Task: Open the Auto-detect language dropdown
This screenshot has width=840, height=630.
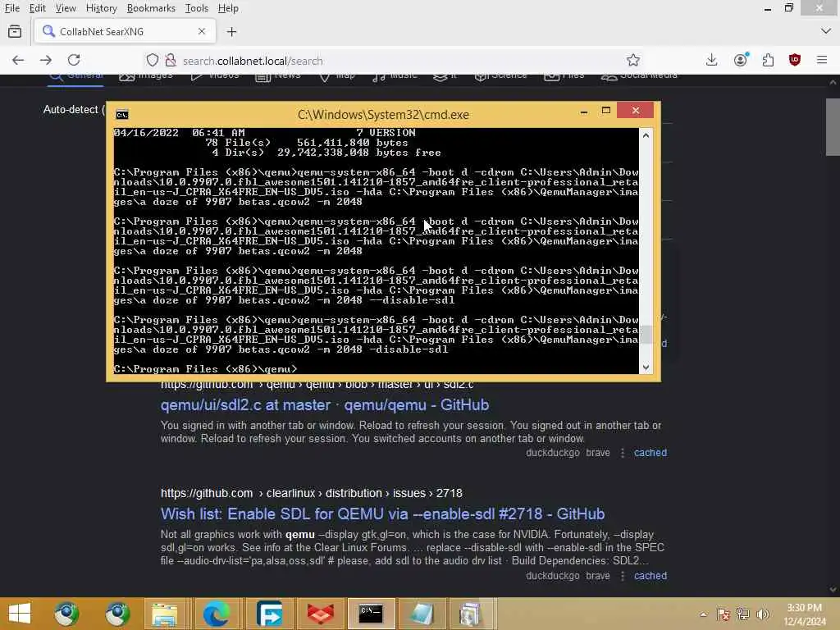Action: coord(73,109)
